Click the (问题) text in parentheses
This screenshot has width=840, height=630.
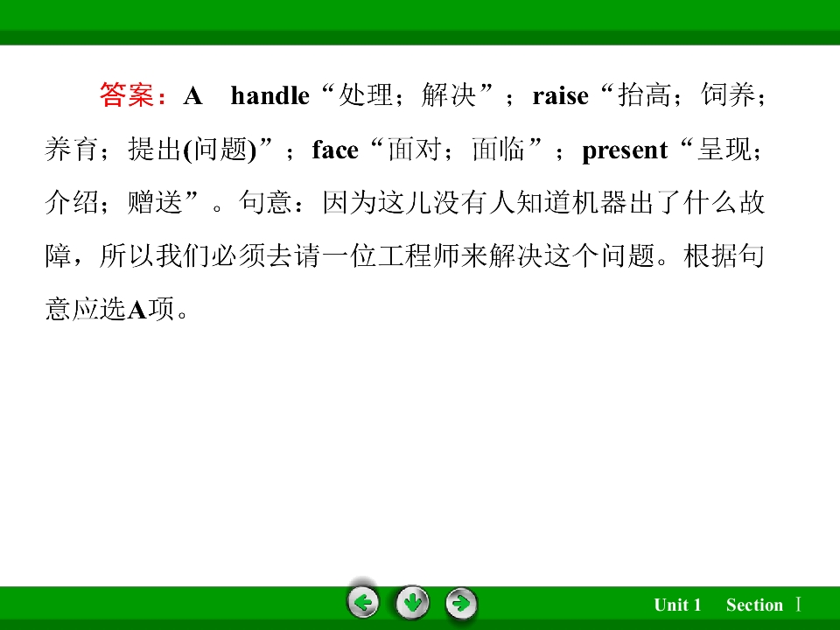pyautogui.click(x=220, y=150)
